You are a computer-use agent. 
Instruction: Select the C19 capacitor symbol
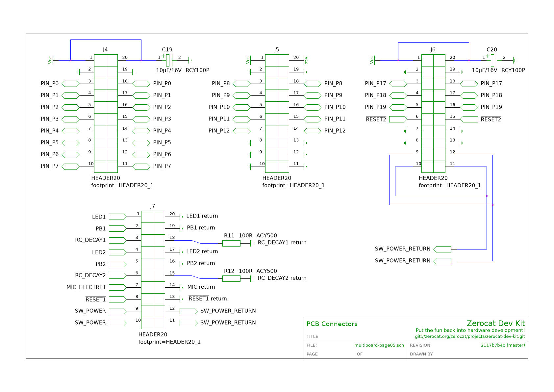click(169, 60)
